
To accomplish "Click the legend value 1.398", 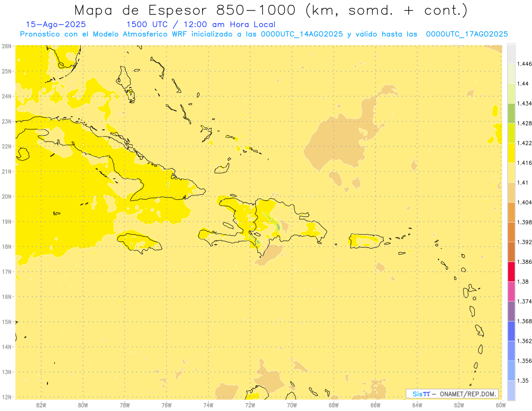I will [x=524, y=222].
